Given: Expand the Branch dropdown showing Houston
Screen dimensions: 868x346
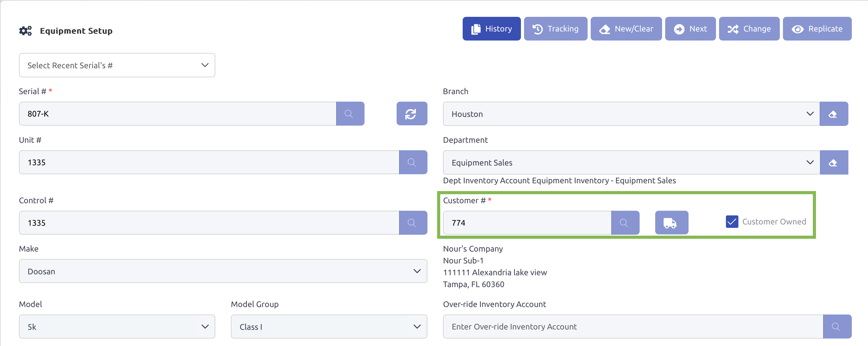Looking at the screenshot, I should click(x=631, y=114).
